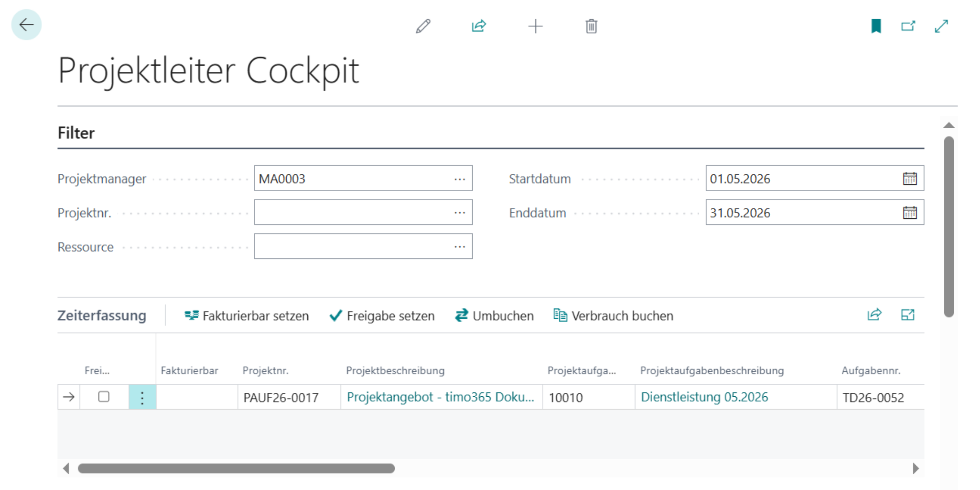Open the Zeiterfassung menu heading
This screenshot has height=490, width=980.
[102, 316]
